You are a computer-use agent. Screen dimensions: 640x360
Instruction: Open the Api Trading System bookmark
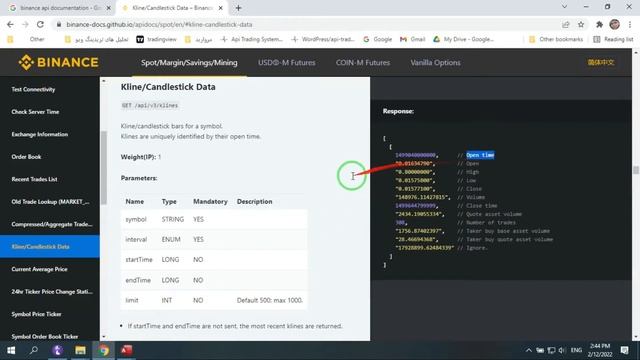click(251, 39)
